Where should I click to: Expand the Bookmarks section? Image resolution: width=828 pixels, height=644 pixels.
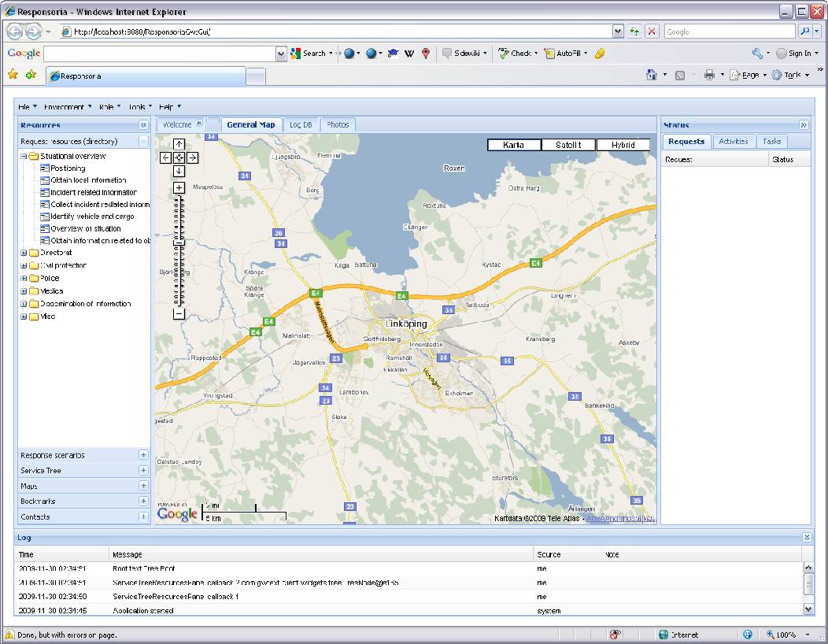coord(143,501)
